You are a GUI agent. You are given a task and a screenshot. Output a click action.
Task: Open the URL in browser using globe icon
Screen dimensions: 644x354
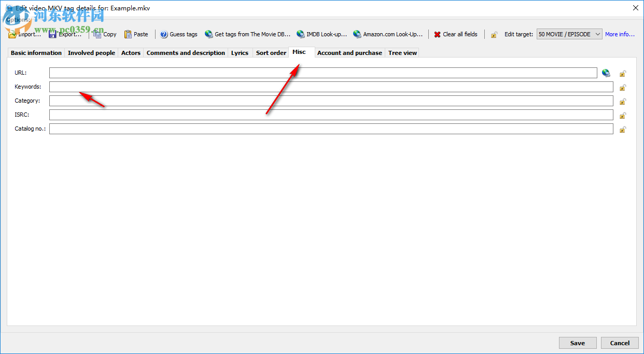point(606,73)
